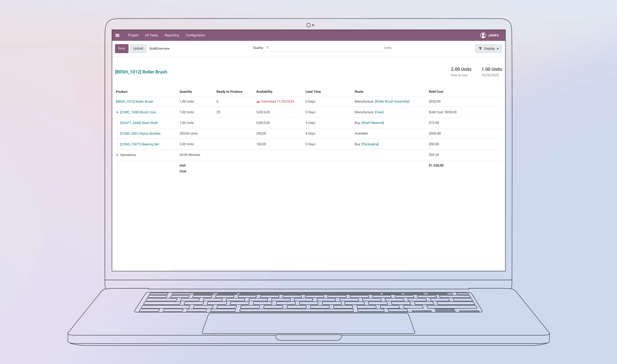Expand the Brush Core row arrow
This screenshot has height=364, width=617.
tap(117, 112)
